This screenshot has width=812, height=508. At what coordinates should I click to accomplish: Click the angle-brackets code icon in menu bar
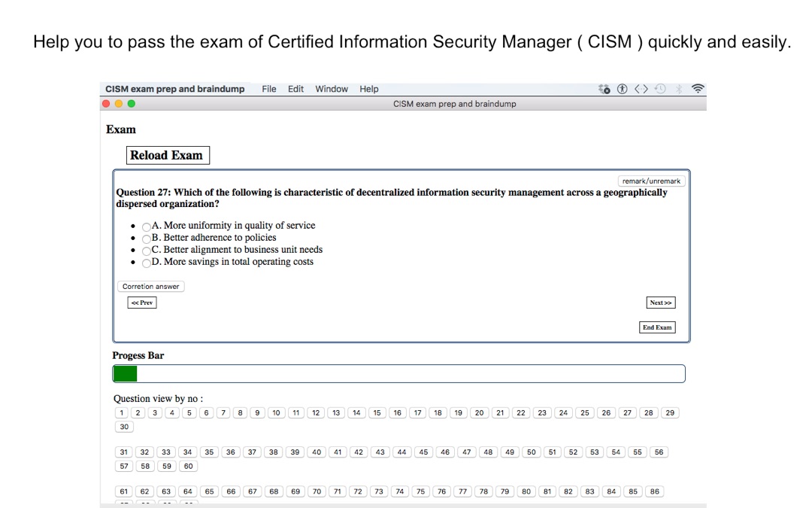[641, 89]
